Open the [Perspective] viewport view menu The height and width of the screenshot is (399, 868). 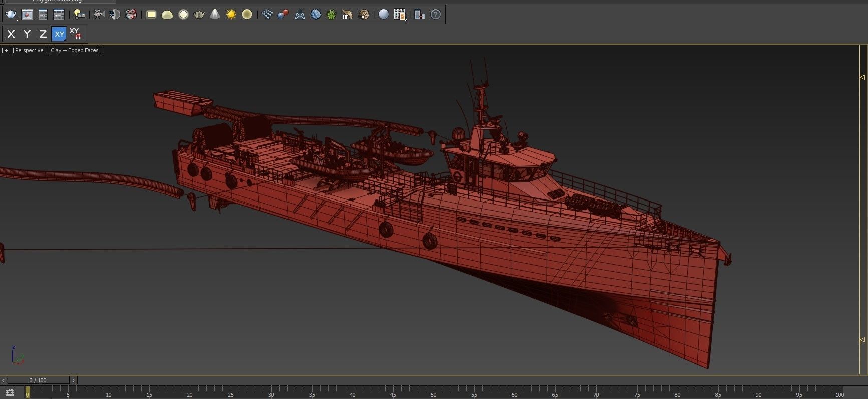point(30,50)
